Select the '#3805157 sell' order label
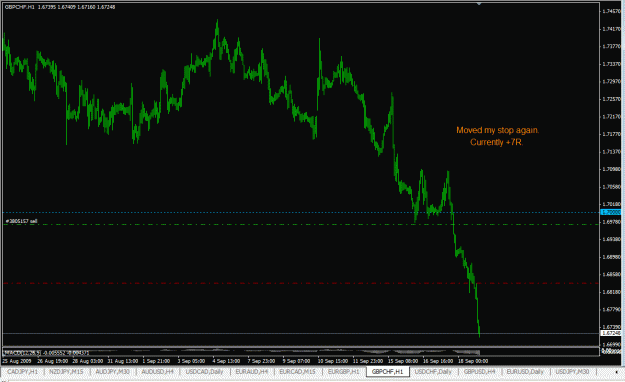Image resolution: width=625 pixels, height=382 pixels. (22, 221)
